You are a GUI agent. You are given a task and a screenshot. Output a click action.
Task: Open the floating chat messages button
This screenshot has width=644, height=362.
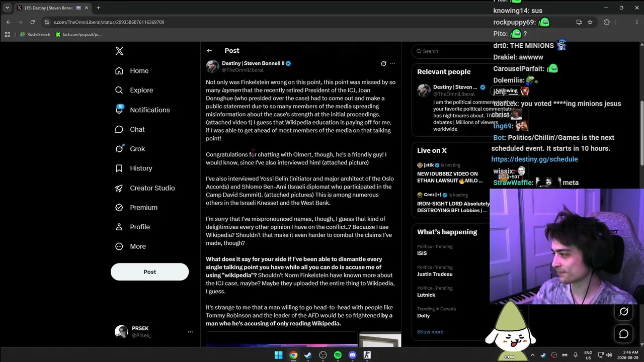click(624, 334)
